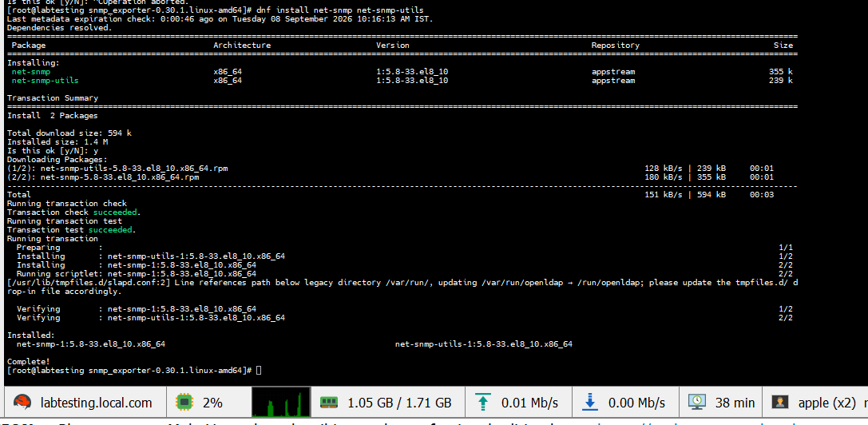Click the green upload arrow icon
This screenshot has height=425, width=868.
[x=483, y=403]
